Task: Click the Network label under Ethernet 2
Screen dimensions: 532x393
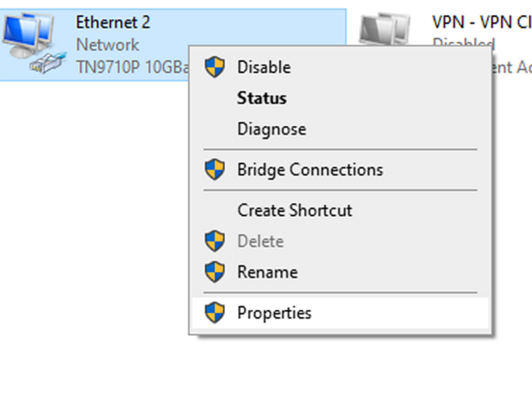Action: 108,45
